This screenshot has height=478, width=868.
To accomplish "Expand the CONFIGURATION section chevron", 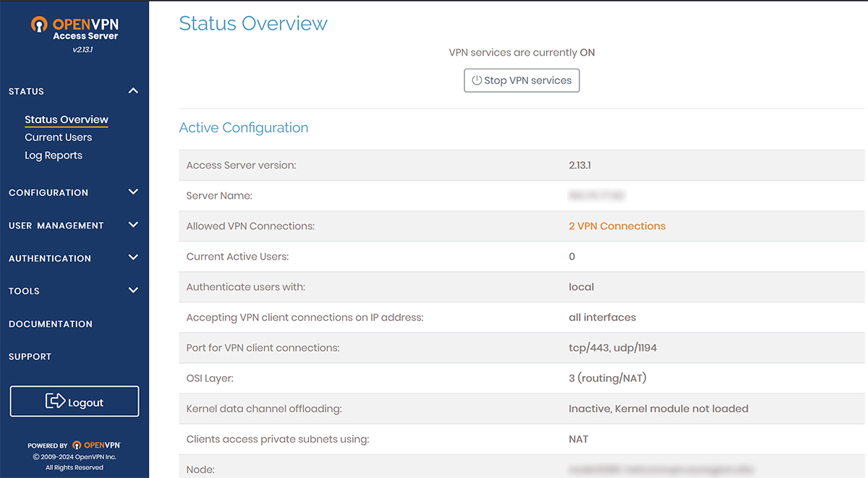I will pos(133,192).
